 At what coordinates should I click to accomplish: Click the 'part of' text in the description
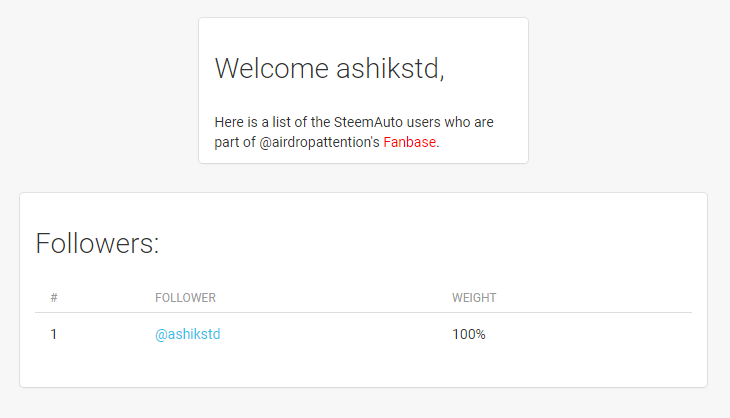pyautogui.click(x=235, y=142)
